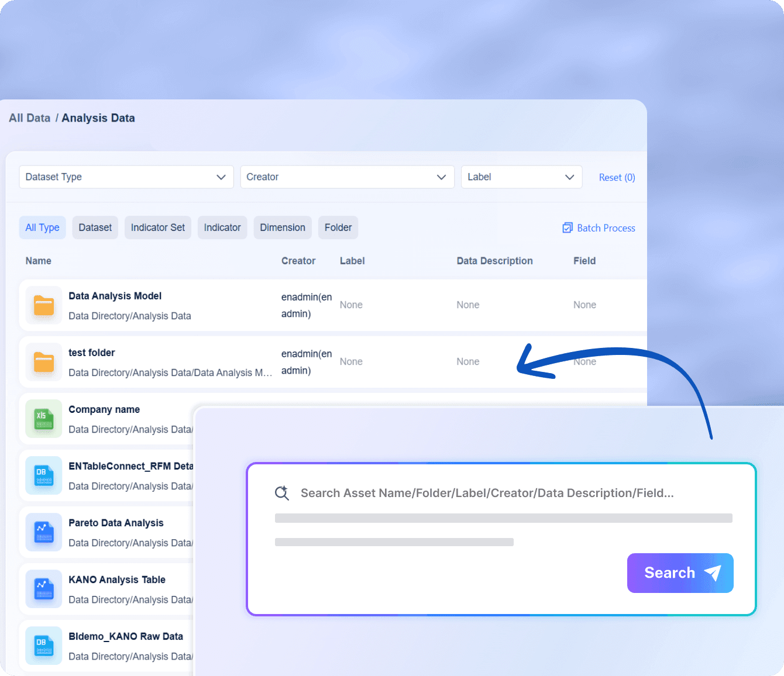Select the All Type filter tab
The width and height of the screenshot is (784, 676).
pyautogui.click(x=42, y=227)
